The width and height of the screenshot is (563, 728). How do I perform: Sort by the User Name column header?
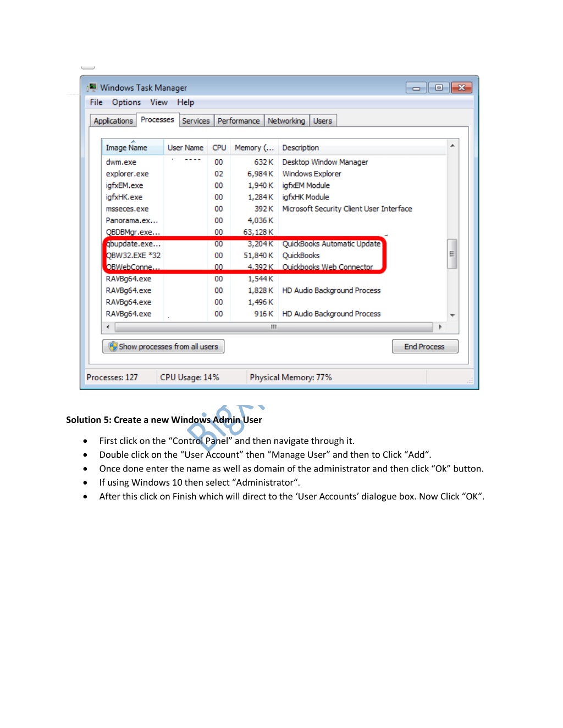click(186, 148)
